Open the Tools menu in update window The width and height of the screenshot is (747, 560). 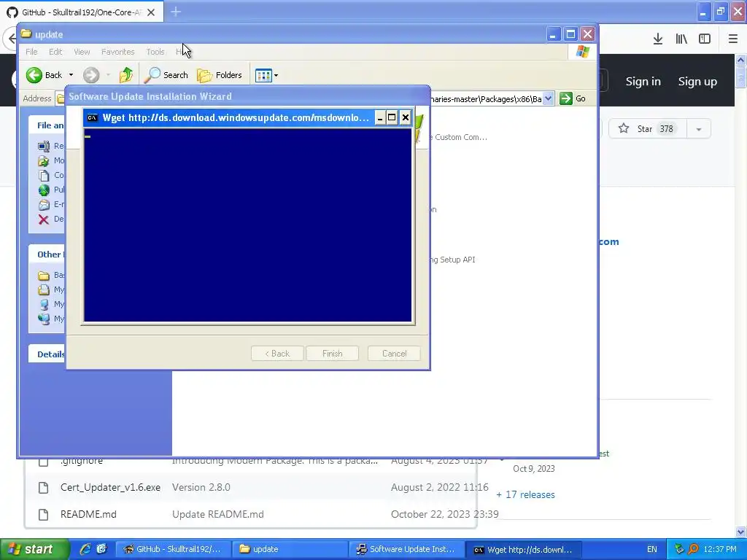(155, 52)
